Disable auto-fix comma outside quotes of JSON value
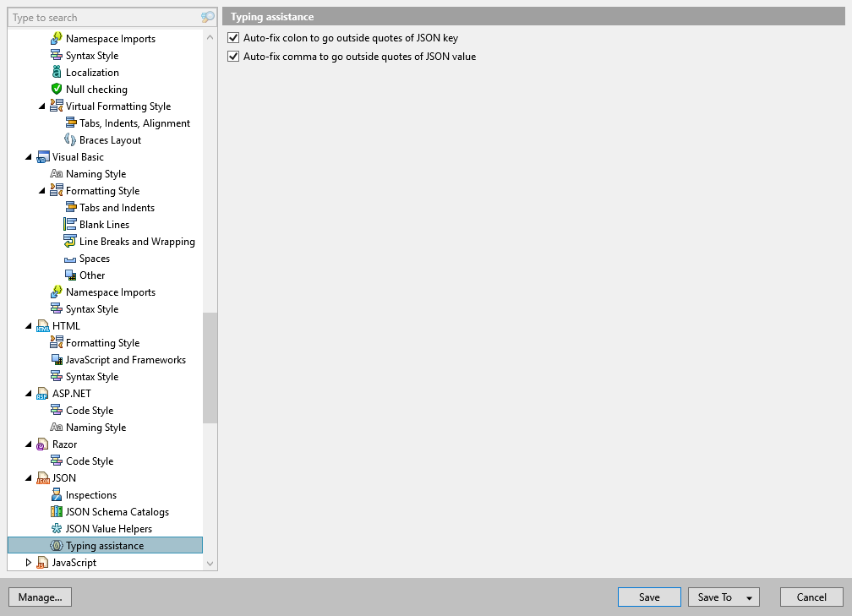Viewport: 852px width, 616px height. (x=232, y=57)
